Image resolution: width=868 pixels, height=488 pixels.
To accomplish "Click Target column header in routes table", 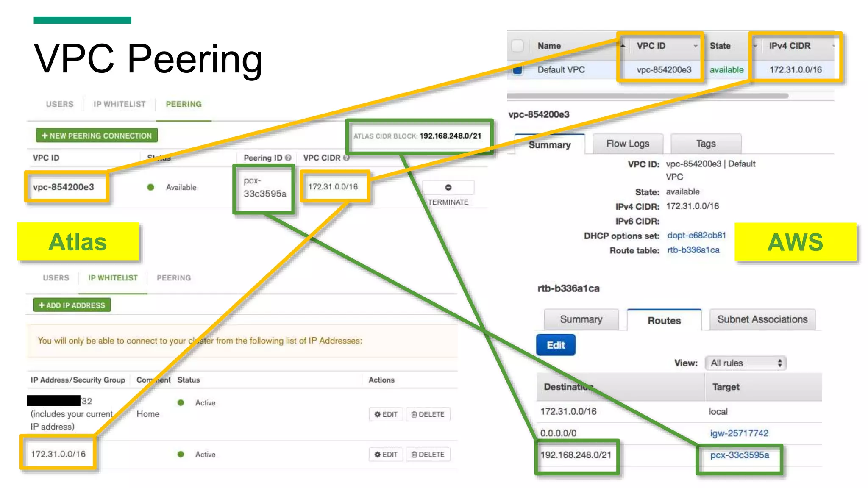I will pos(726,387).
